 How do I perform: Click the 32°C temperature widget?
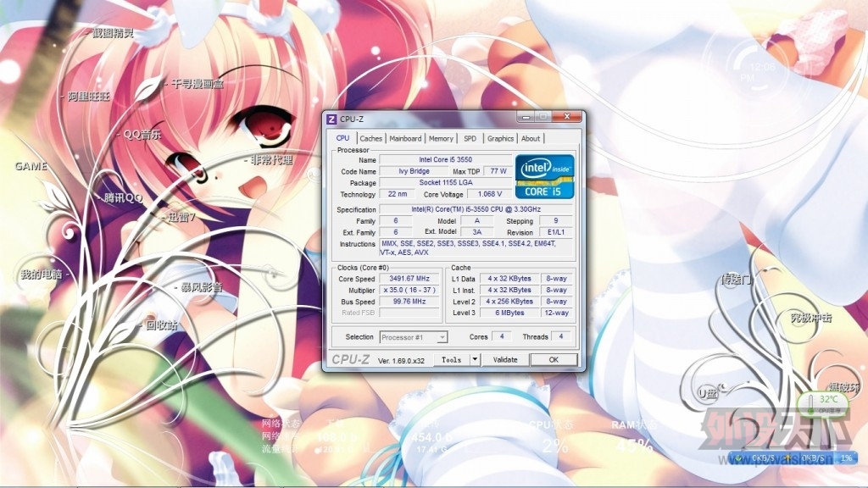click(822, 404)
